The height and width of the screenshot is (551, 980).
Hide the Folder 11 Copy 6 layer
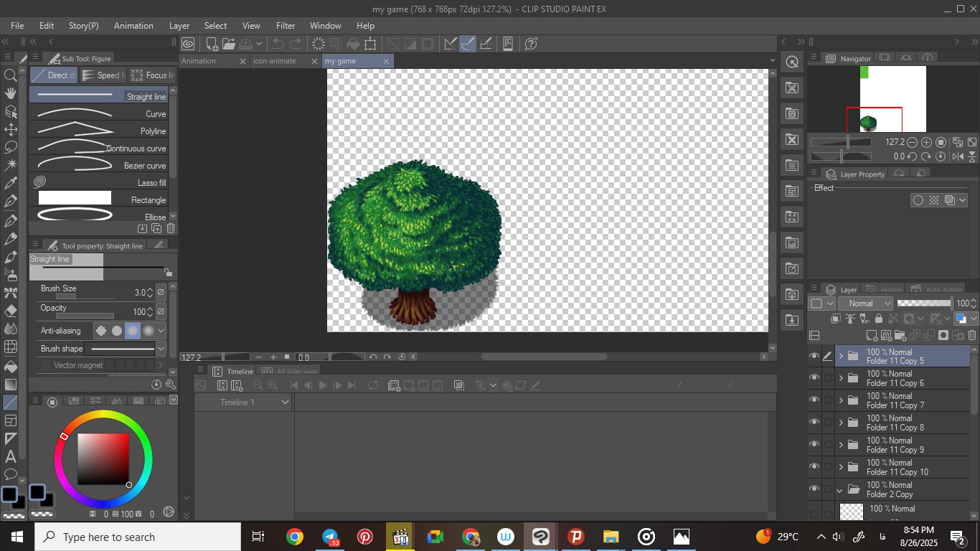click(x=814, y=378)
